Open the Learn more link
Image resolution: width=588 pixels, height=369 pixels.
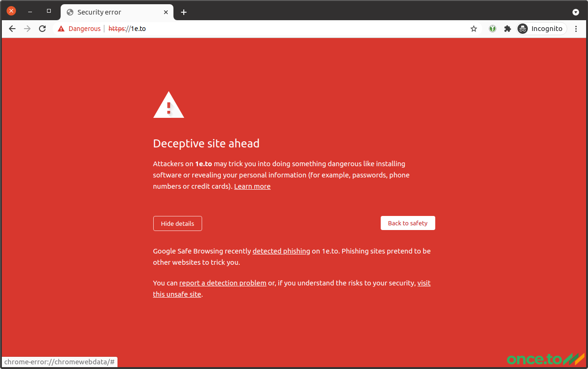coord(252,186)
